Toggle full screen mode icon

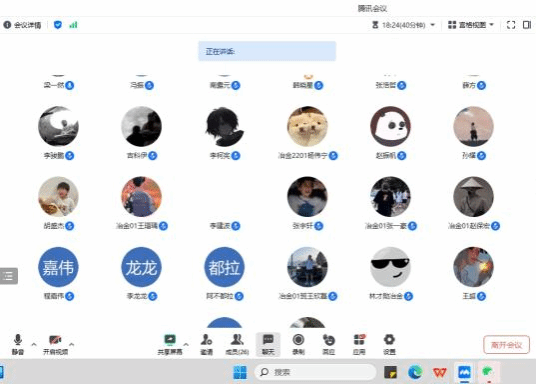tap(511, 25)
